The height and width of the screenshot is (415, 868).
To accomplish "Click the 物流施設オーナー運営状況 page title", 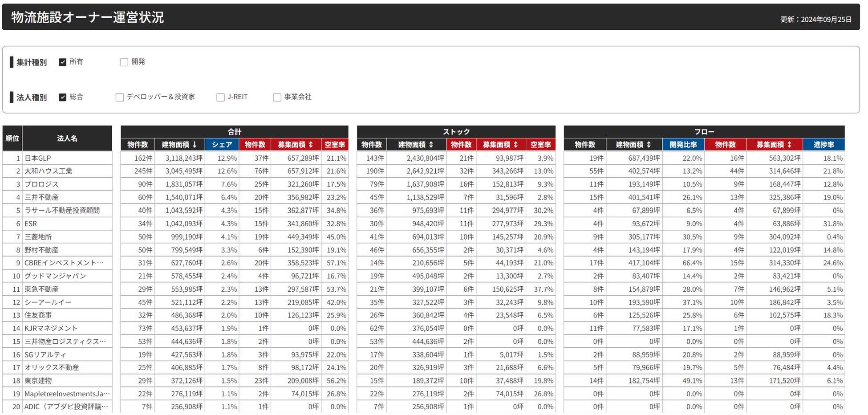I will pyautogui.click(x=88, y=17).
